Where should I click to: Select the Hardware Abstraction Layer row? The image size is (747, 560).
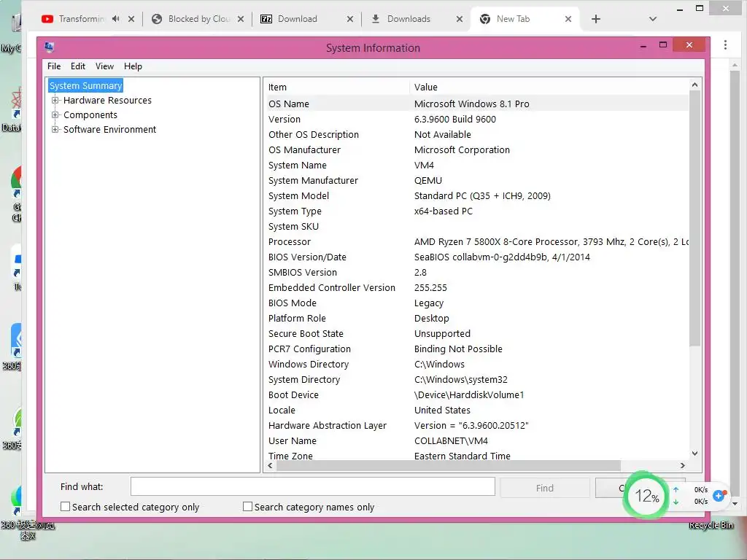[476, 426]
